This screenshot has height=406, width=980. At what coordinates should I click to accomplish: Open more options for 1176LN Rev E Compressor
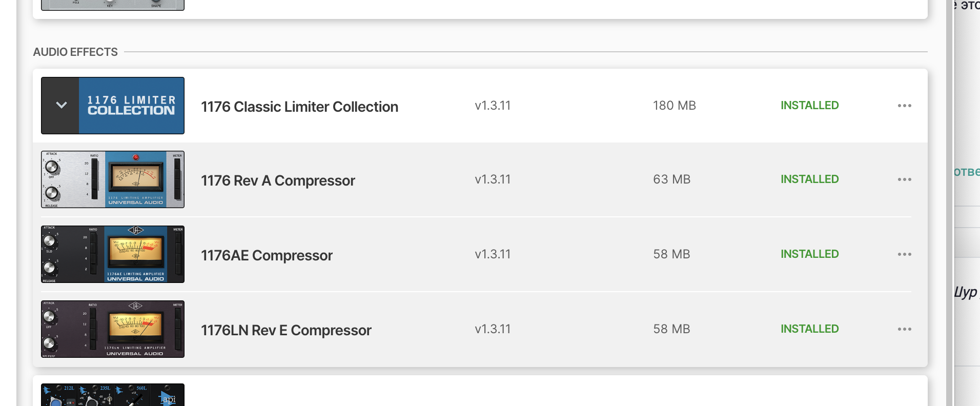click(x=904, y=329)
